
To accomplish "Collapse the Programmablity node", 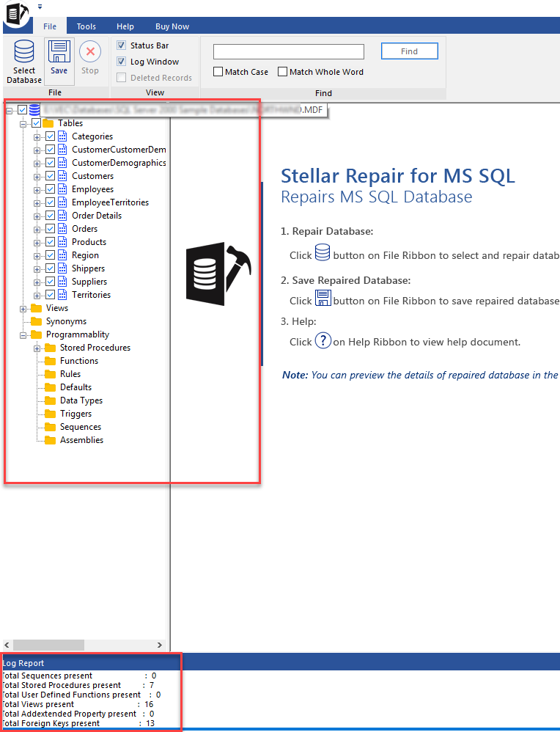I will pyautogui.click(x=23, y=335).
